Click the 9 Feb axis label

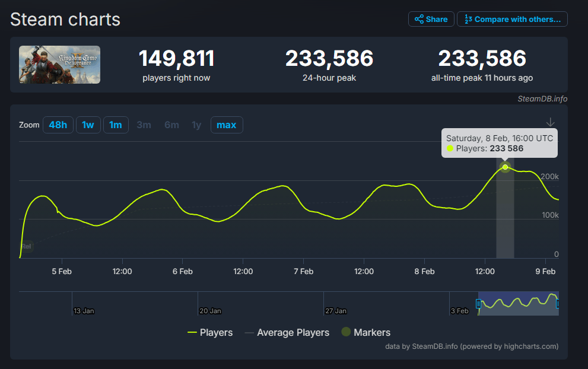pyautogui.click(x=545, y=272)
